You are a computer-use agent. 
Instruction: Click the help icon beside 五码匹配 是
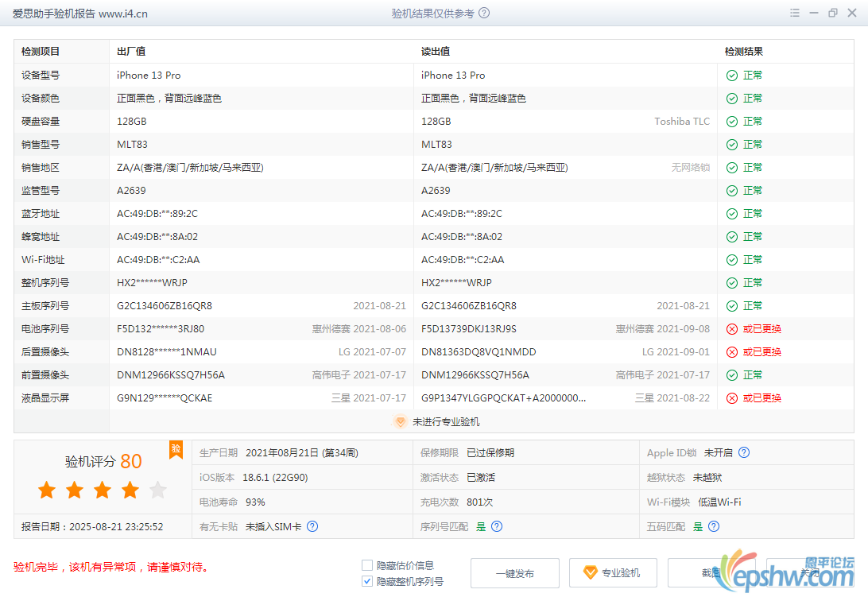click(x=714, y=526)
